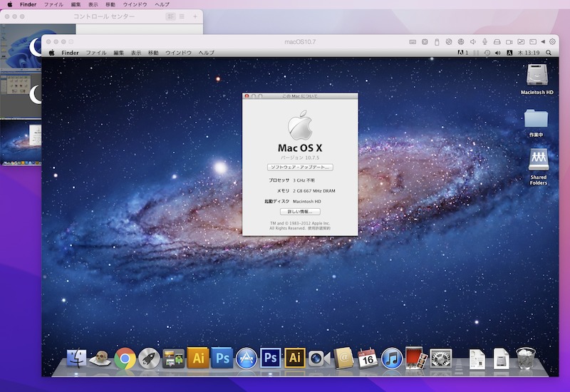Viewport: 570px width, 392px height.
Task: Open the Calendar icon showing 16
Action: 368,358
